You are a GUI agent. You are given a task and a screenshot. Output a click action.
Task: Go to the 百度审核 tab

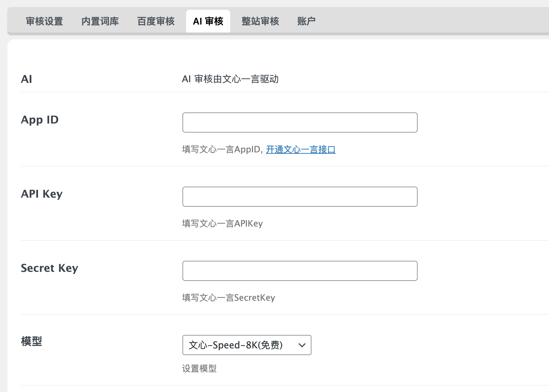tap(156, 21)
